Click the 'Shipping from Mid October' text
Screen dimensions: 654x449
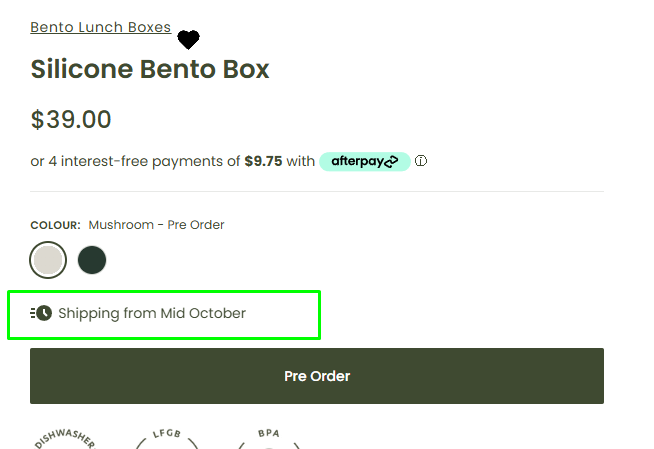(152, 313)
